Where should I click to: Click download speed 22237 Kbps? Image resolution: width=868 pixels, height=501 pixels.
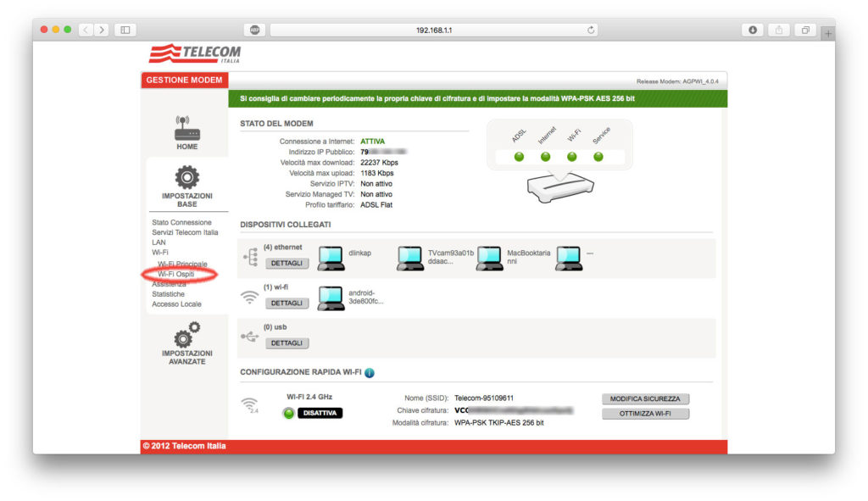click(379, 163)
